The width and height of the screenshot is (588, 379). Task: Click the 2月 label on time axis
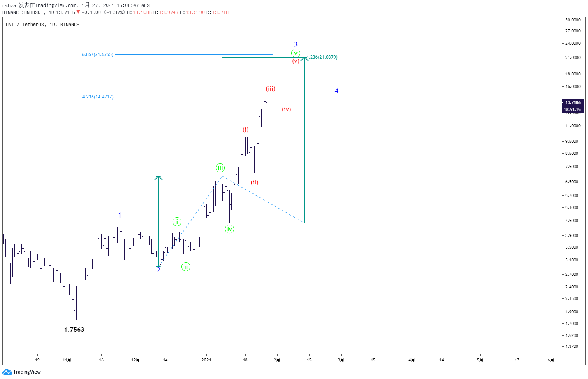click(x=277, y=360)
